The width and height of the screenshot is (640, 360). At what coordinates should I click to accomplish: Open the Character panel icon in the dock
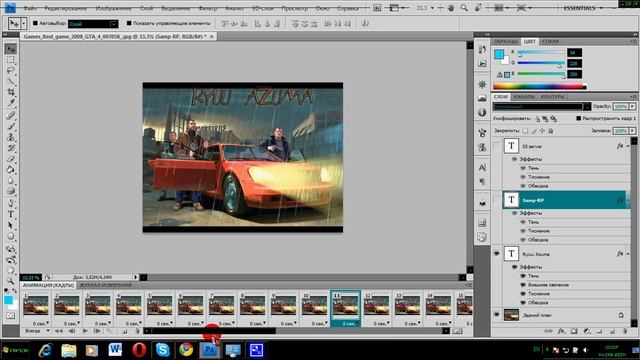tap(482, 167)
